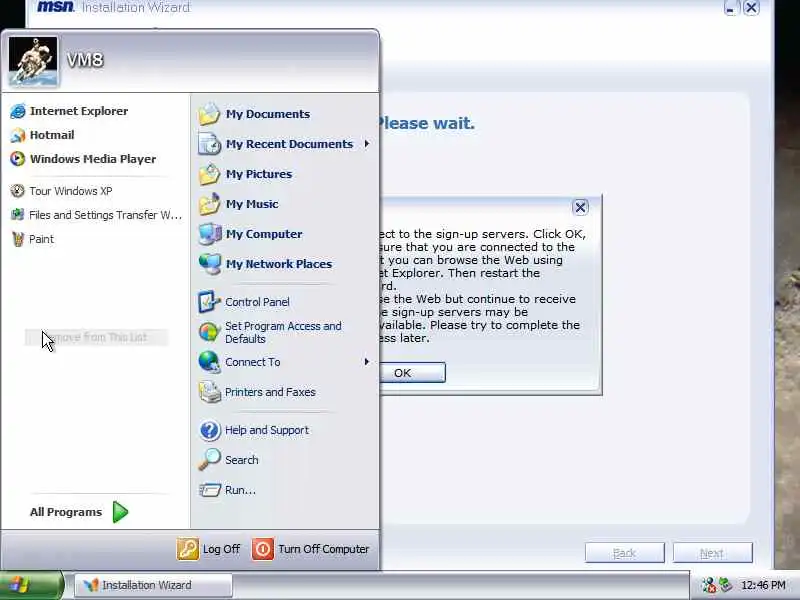Click the Log Off text

point(221,549)
